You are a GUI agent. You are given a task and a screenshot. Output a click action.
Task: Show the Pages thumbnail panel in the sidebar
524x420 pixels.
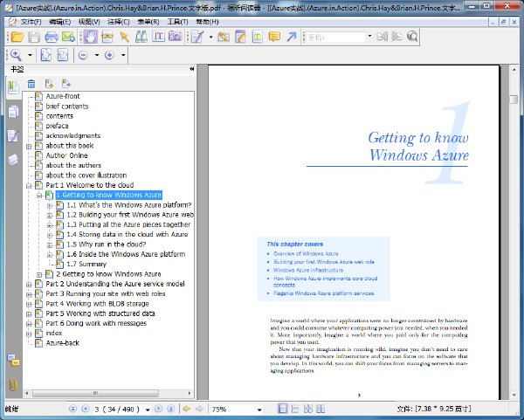tap(13, 112)
